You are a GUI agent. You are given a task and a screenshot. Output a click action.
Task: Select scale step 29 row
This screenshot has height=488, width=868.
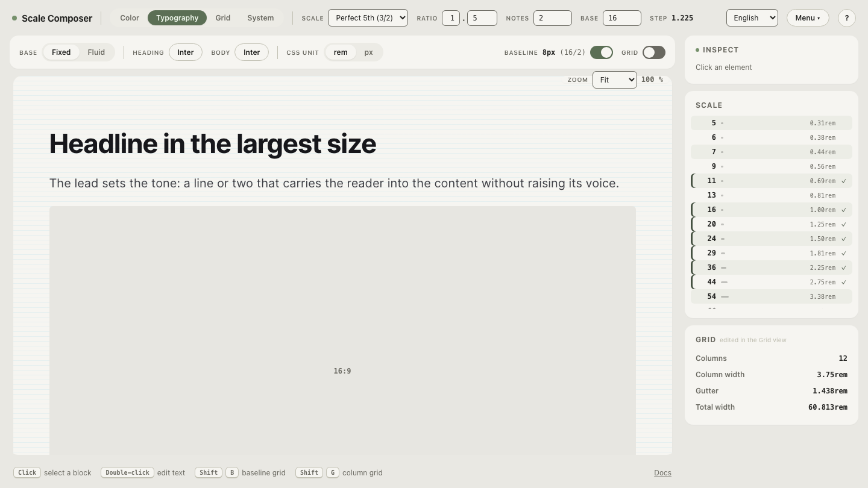tap(772, 253)
